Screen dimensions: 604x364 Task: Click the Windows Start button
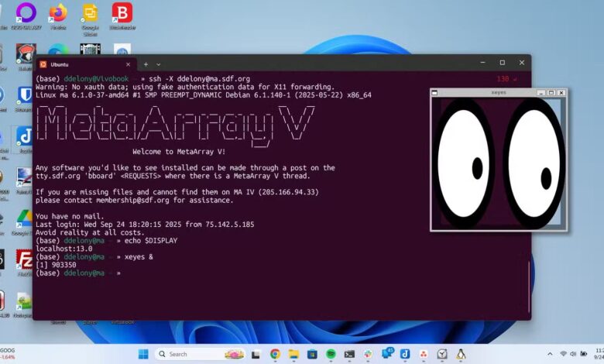pyautogui.click(x=143, y=354)
